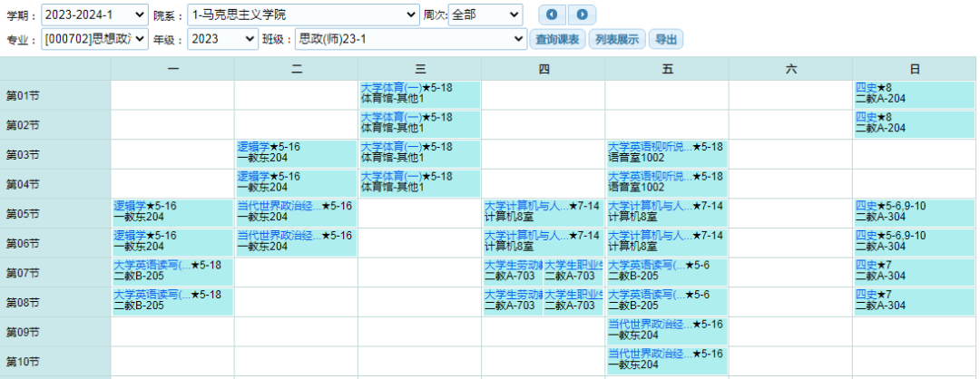Go to previous week with left arrow
Viewport: 980px width, 379px height.
pos(552,15)
